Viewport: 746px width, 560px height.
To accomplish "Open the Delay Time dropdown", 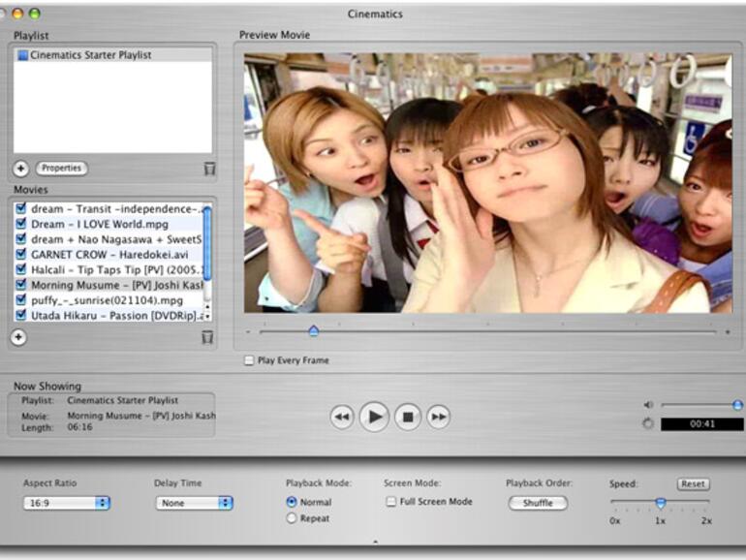I will [x=194, y=503].
